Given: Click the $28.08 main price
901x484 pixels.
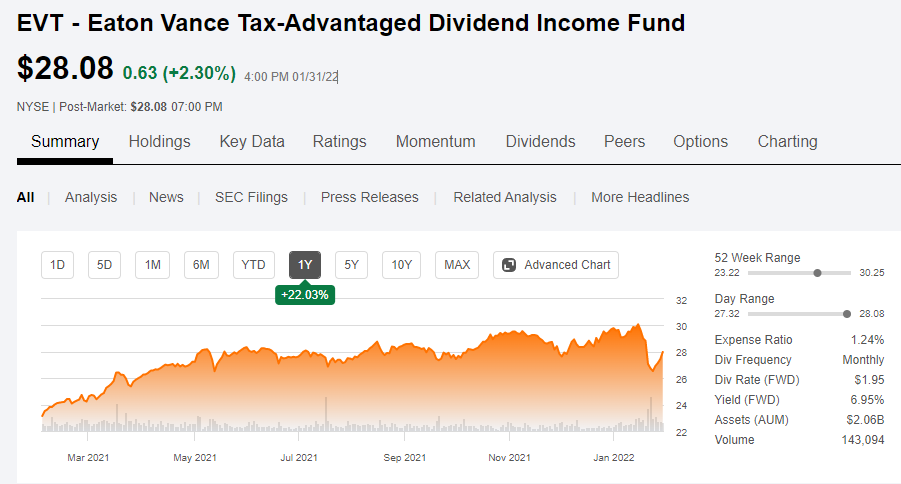Looking at the screenshot, I should [x=65, y=68].
